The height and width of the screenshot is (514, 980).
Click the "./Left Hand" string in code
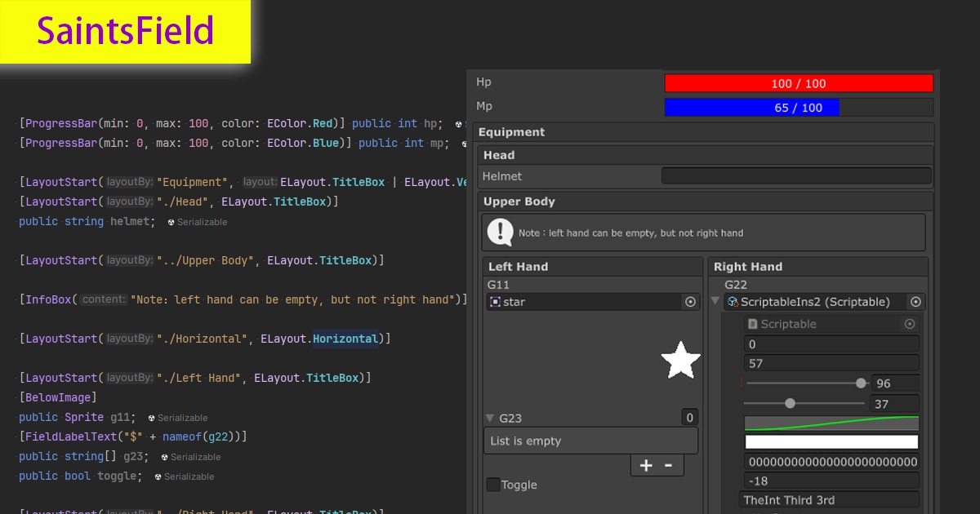click(x=198, y=378)
